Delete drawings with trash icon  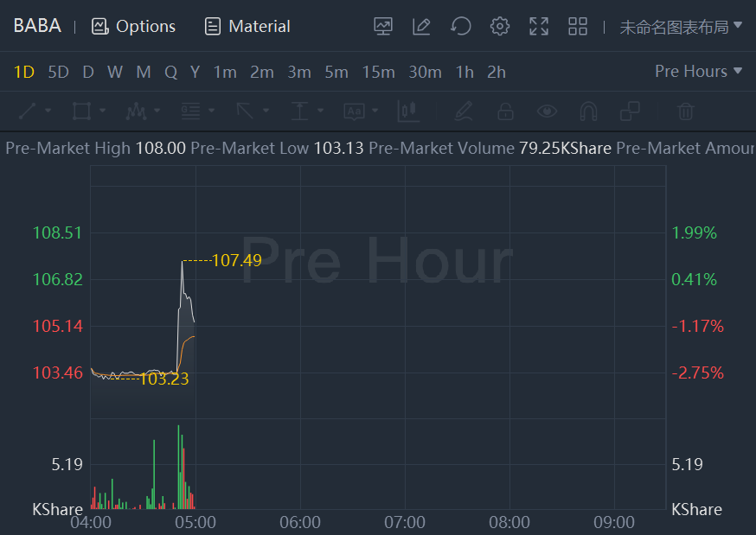coord(685,111)
